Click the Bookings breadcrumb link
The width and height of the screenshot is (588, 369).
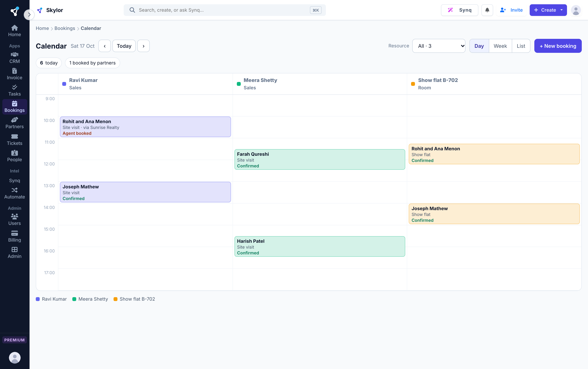click(65, 28)
